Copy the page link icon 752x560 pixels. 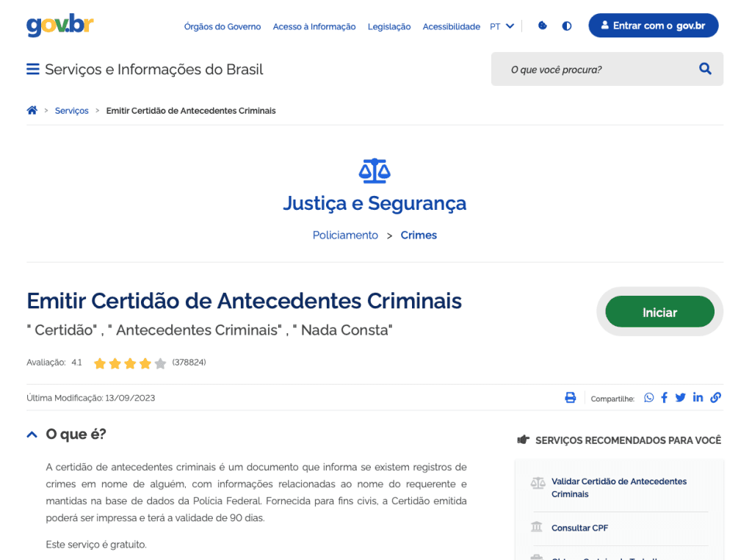(715, 398)
